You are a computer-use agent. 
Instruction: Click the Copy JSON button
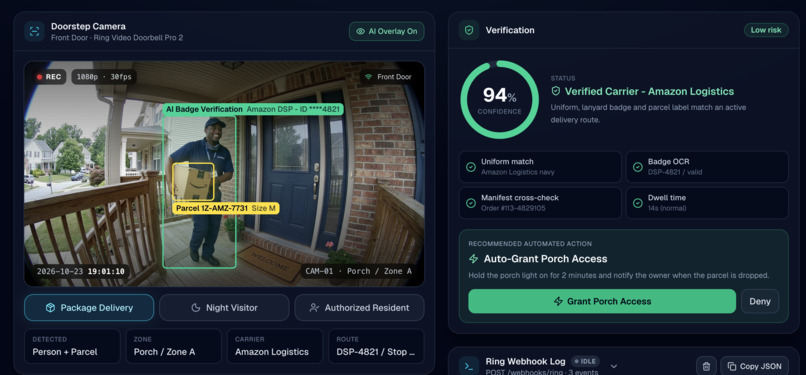754,366
